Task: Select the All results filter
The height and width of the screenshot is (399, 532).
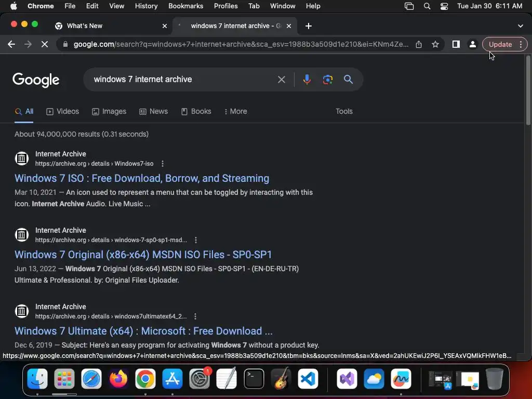Action: (x=24, y=112)
